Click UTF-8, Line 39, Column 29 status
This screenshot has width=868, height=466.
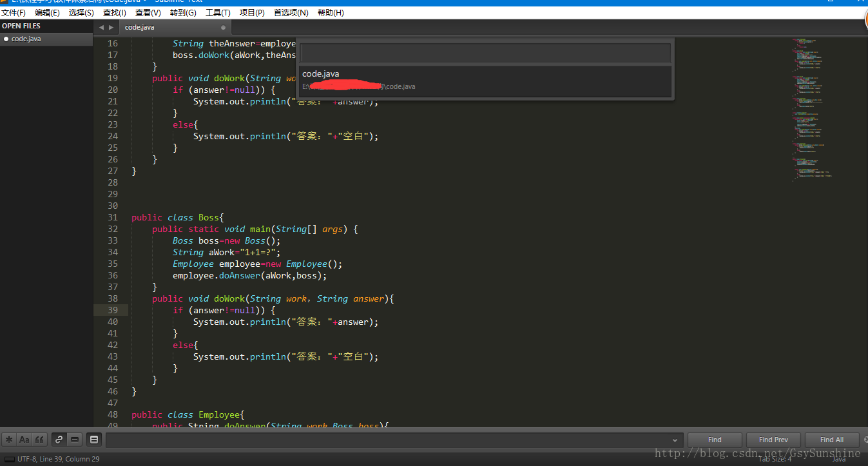click(x=59, y=459)
